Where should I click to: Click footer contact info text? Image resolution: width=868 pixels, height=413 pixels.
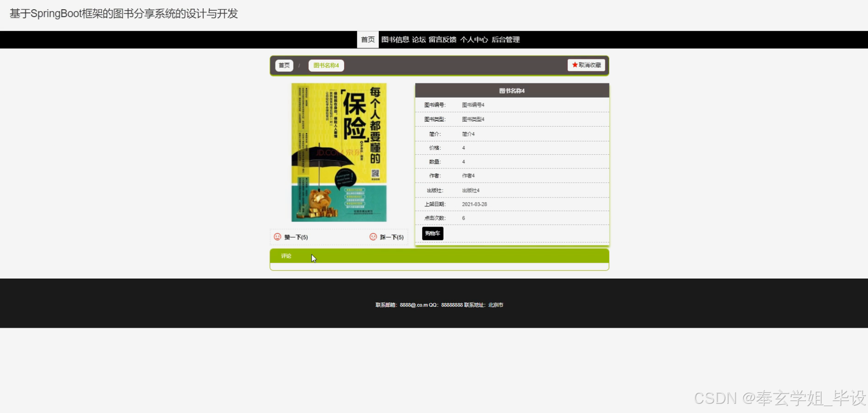pyautogui.click(x=439, y=305)
